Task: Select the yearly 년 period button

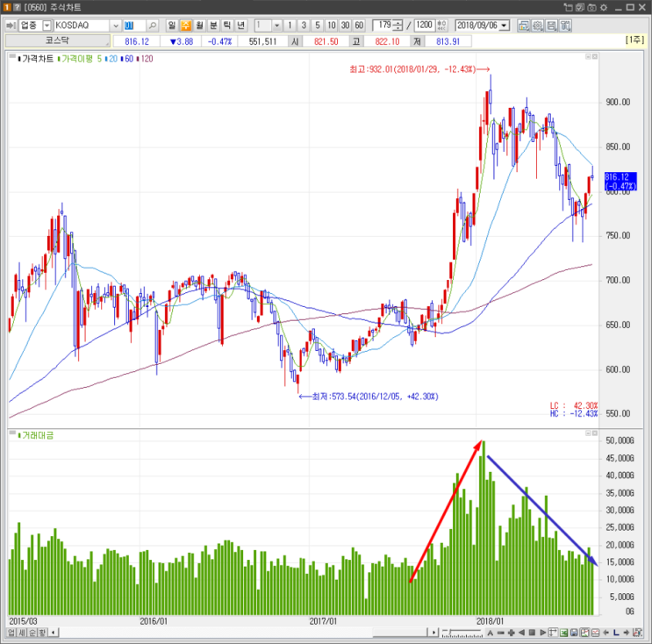Action: (240, 25)
